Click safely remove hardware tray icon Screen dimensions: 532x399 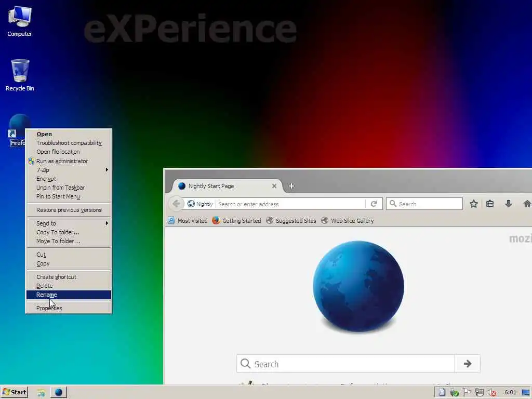click(x=454, y=393)
